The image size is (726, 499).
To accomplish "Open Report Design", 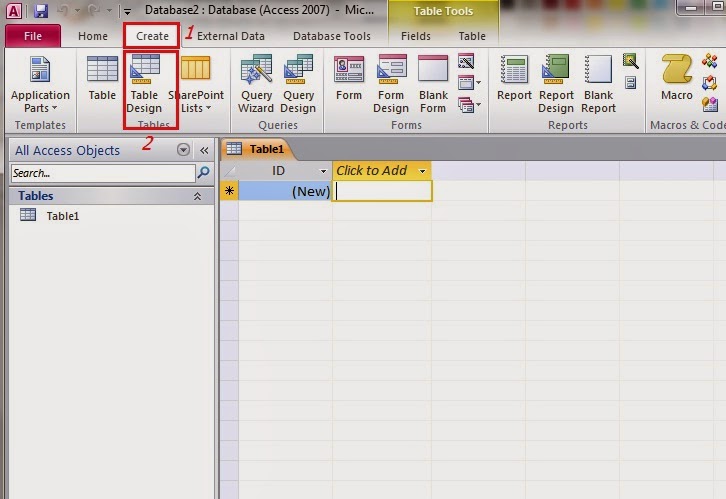I will pyautogui.click(x=556, y=84).
